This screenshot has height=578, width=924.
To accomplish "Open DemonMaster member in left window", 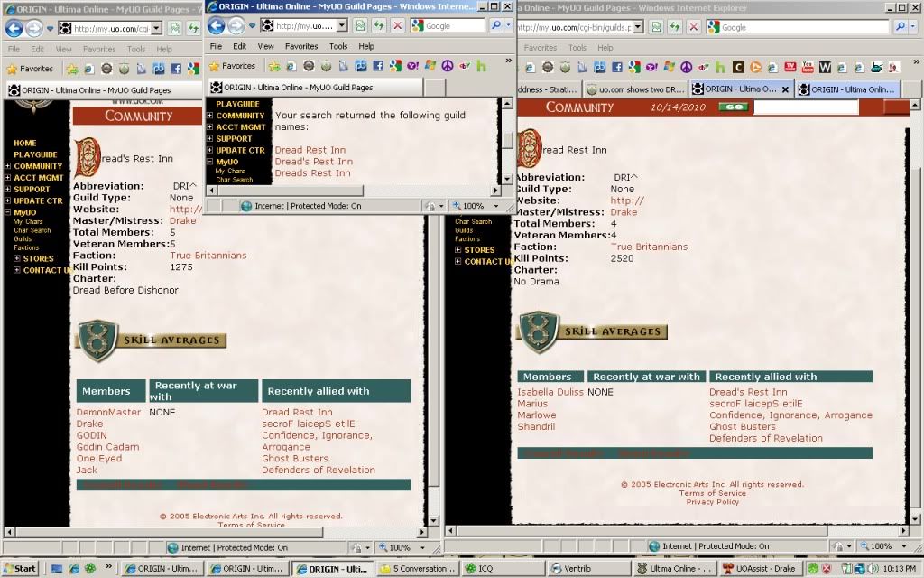I will tap(108, 412).
